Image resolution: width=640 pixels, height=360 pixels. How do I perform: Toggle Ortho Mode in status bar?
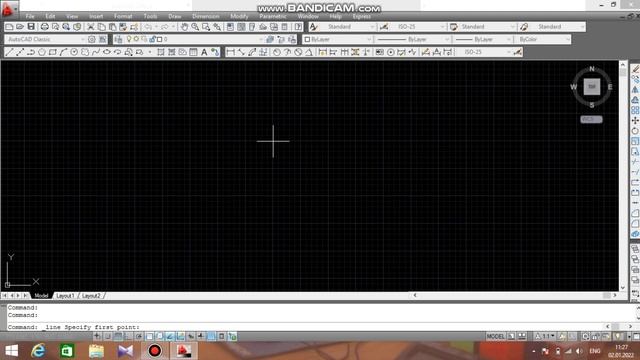click(x=129, y=336)
